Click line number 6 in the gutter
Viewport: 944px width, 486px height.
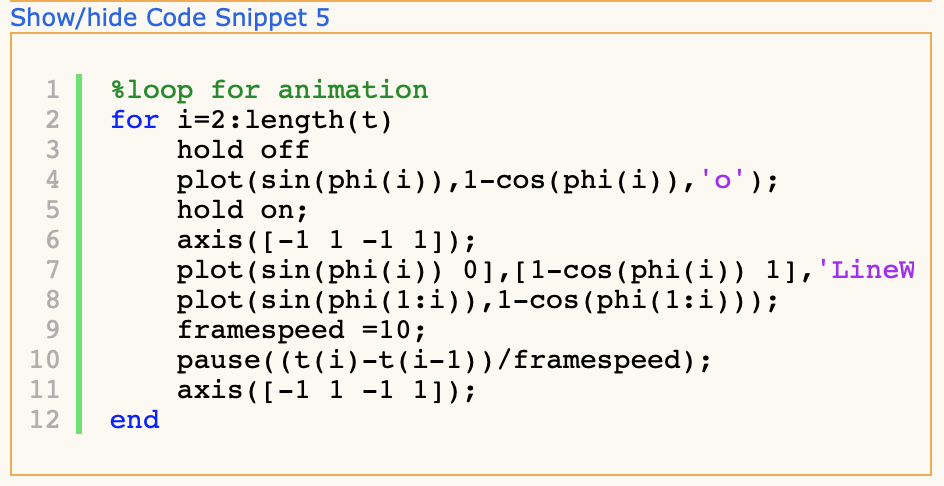53,240
